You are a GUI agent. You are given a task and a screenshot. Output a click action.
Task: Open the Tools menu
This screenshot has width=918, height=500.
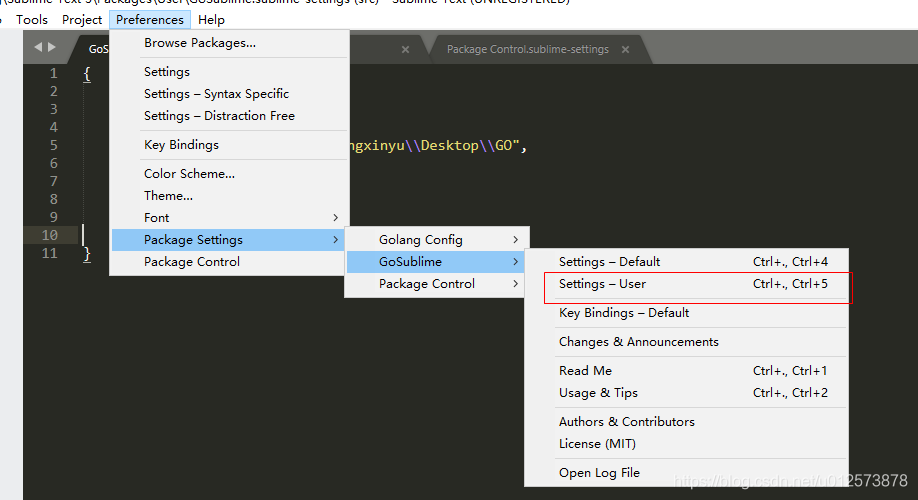(32, 20)
